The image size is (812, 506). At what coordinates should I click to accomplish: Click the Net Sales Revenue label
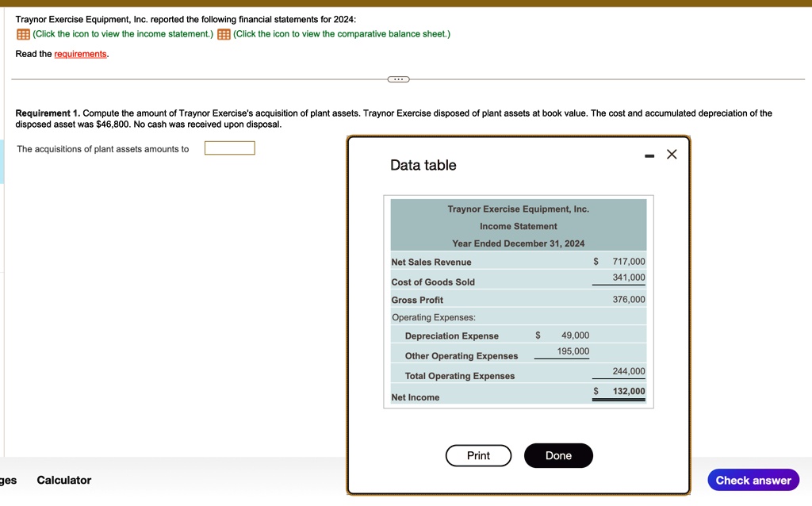431,262
